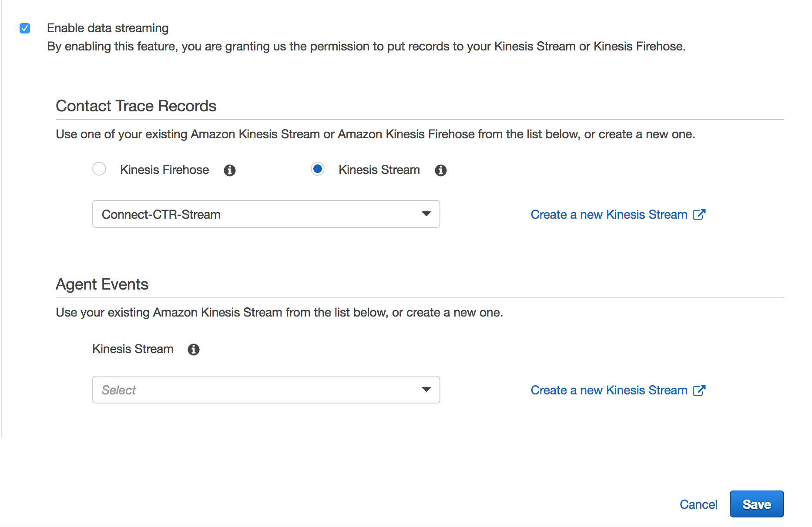
Task: Open the Connect-CTR-Stream dropdown
Action: click(x=266, y=214)
